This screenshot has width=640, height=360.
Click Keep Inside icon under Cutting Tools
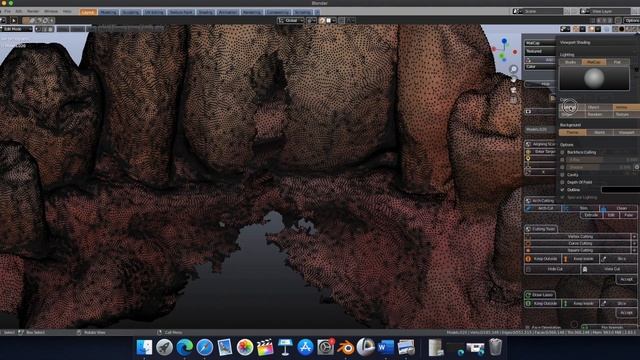(566, 259)
